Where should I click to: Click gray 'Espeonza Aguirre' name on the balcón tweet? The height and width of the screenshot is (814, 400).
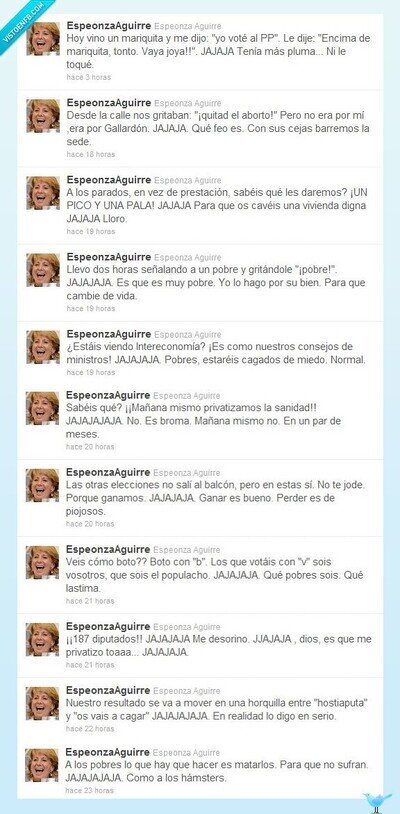click(187, 473)
